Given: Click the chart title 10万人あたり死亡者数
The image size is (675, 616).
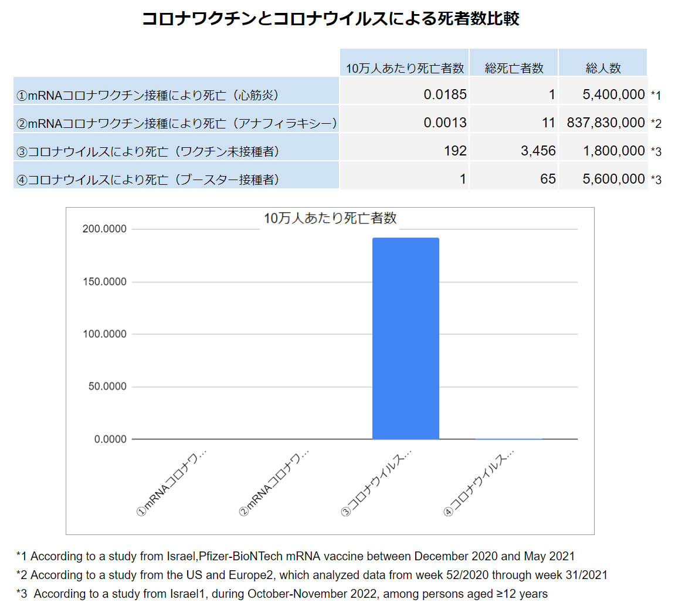Looking at the screenshot, I should coord(330,218).
